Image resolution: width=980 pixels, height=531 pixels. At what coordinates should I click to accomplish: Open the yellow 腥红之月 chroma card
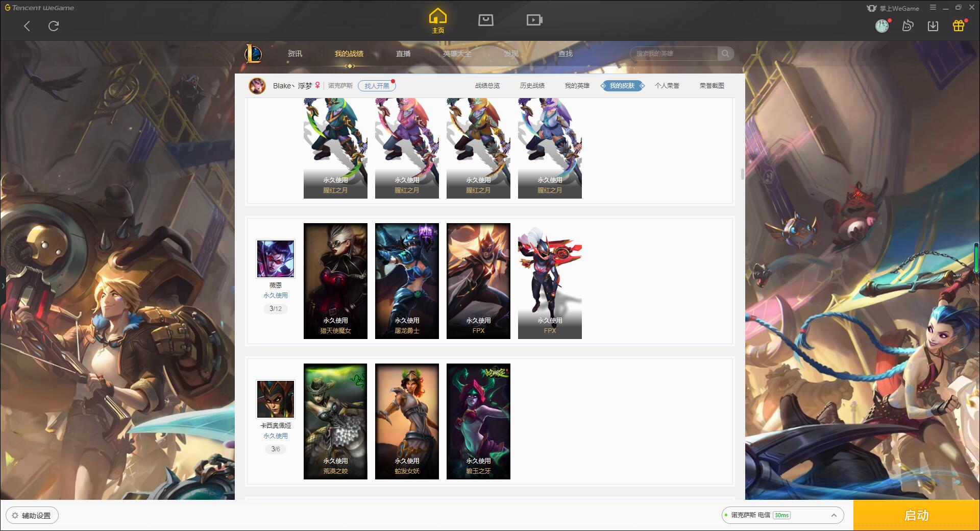coord(478,148)
